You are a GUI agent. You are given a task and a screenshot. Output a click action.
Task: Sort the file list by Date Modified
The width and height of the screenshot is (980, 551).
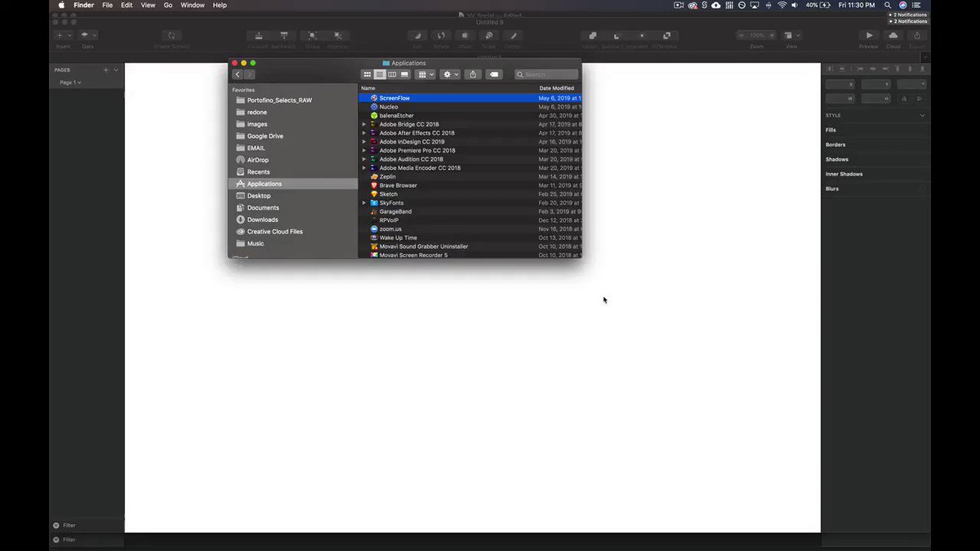pyautogui.click(x=559, y=88)
